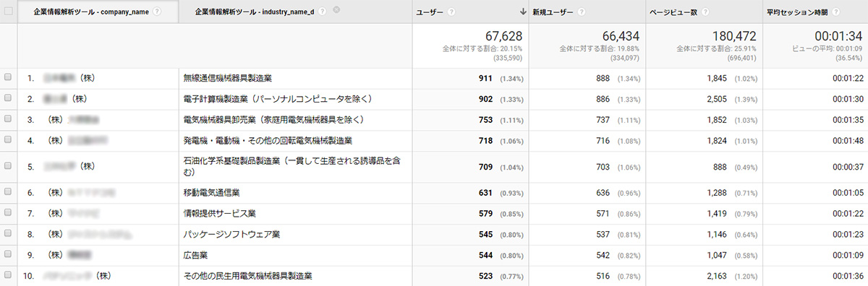The height and width of the screenshot is (286, 868).
Task: Sort by the 平均セッション時間 column header
Action: tap(798, 12)
